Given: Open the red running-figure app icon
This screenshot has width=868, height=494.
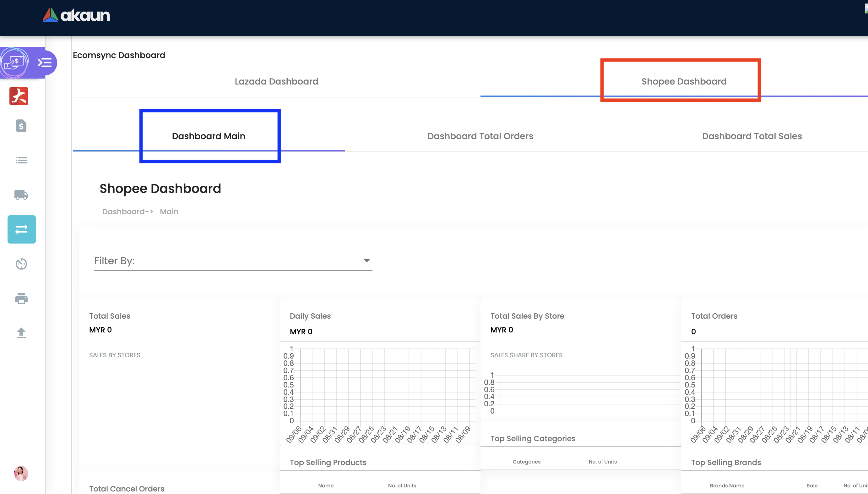Looking at the screenshot, I should click(x=19, y=96).
